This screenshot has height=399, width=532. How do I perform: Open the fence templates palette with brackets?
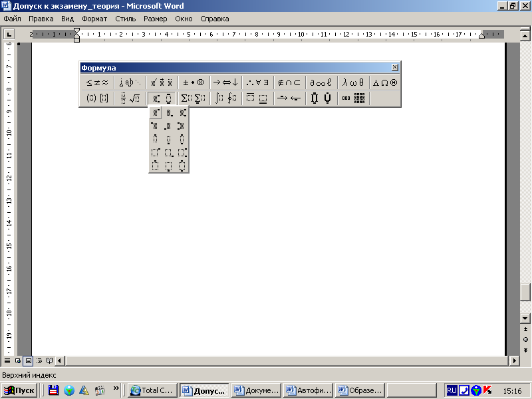[x=97, y=98]
